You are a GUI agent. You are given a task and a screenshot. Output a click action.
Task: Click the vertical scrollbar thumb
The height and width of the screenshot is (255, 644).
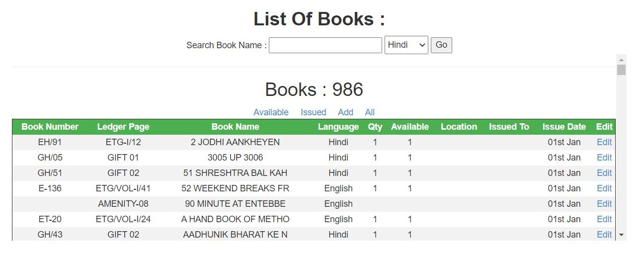click(x=621, y=70)
